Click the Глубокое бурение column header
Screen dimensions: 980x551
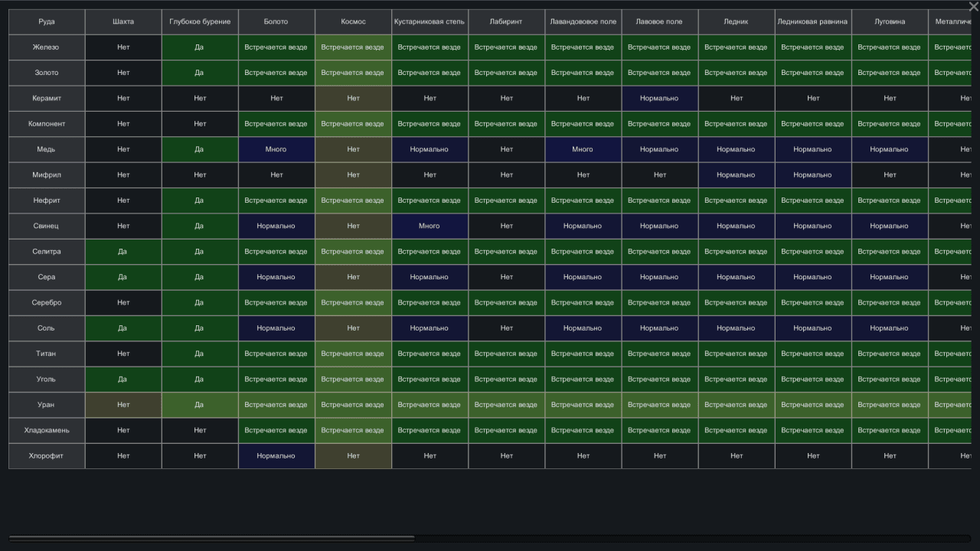200,21
